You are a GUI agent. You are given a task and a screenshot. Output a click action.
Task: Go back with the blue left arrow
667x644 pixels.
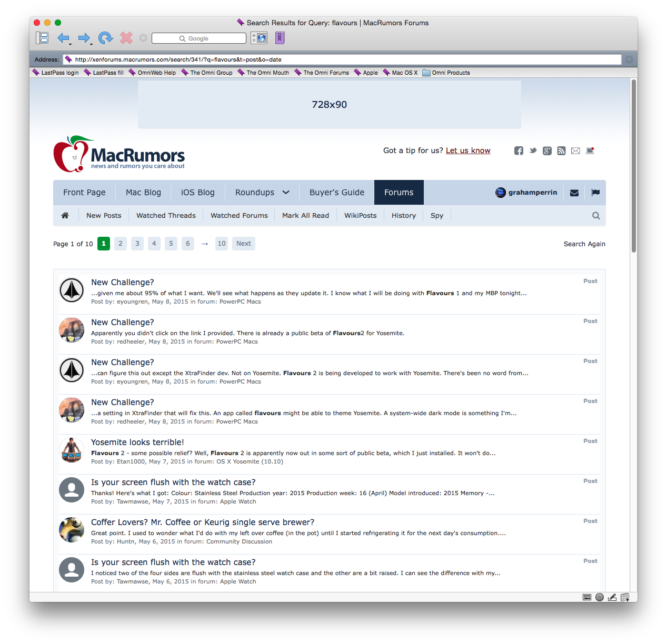(x=63, y=38)
